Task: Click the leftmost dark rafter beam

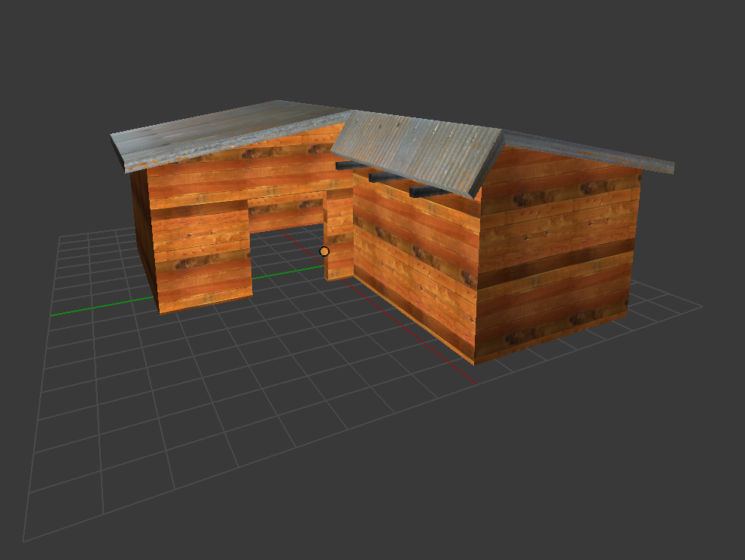Action: [346, 166]
